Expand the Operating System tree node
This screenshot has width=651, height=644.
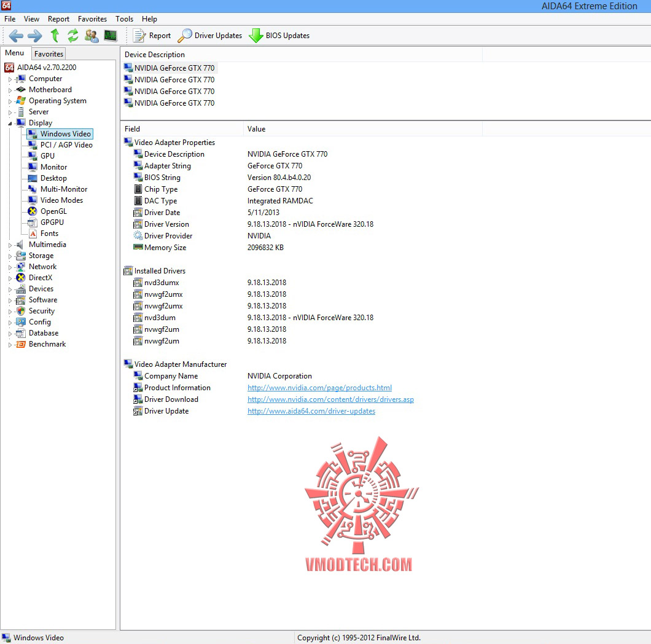point(10,101)
